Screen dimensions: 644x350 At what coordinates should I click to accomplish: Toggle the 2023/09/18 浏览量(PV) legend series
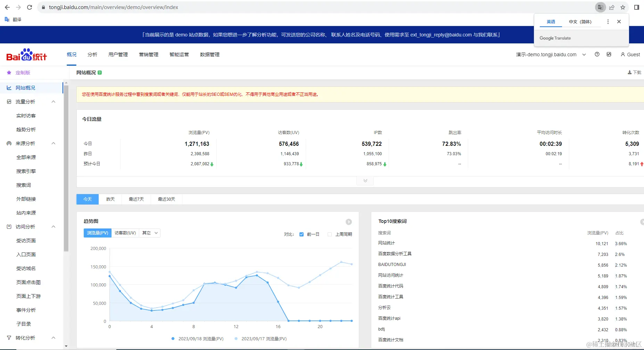(x=197, y=339)
